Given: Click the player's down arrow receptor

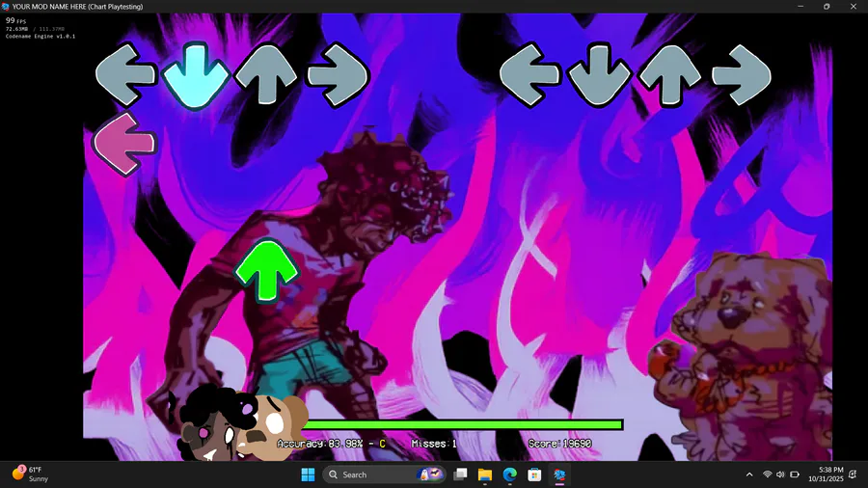Looking at the screenshot, I should (x=599, y=74).
